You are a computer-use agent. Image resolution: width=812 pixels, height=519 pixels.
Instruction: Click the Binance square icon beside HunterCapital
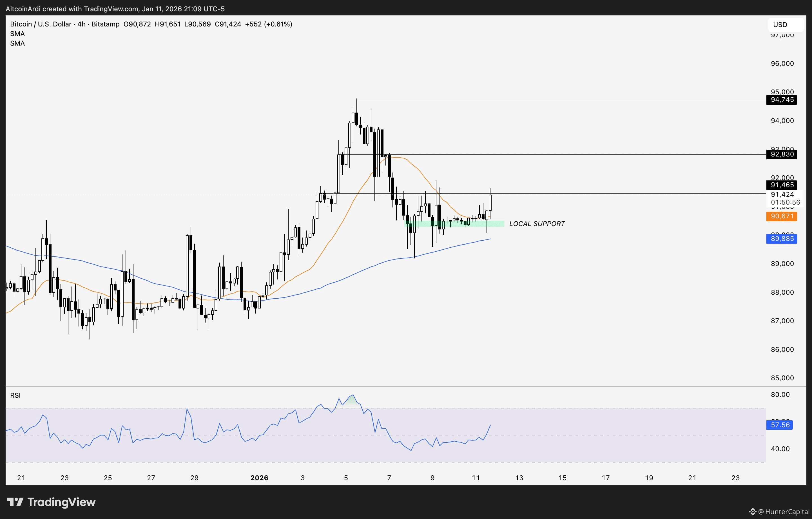752,512
